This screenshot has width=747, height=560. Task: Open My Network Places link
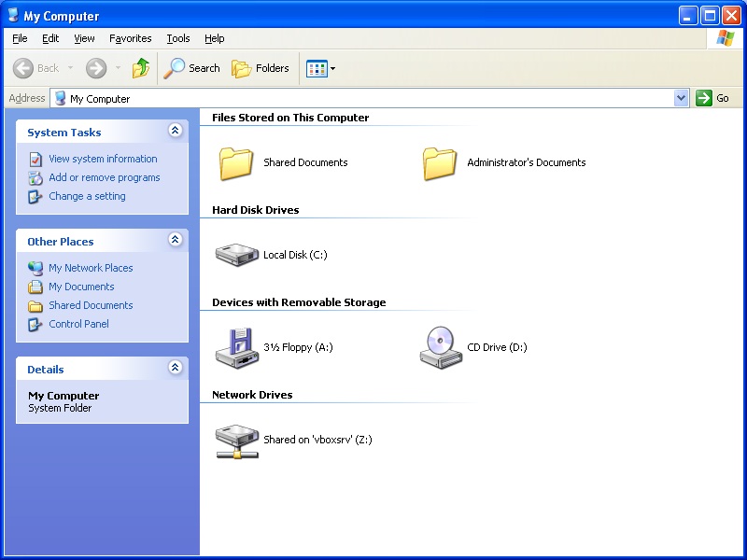91,268
